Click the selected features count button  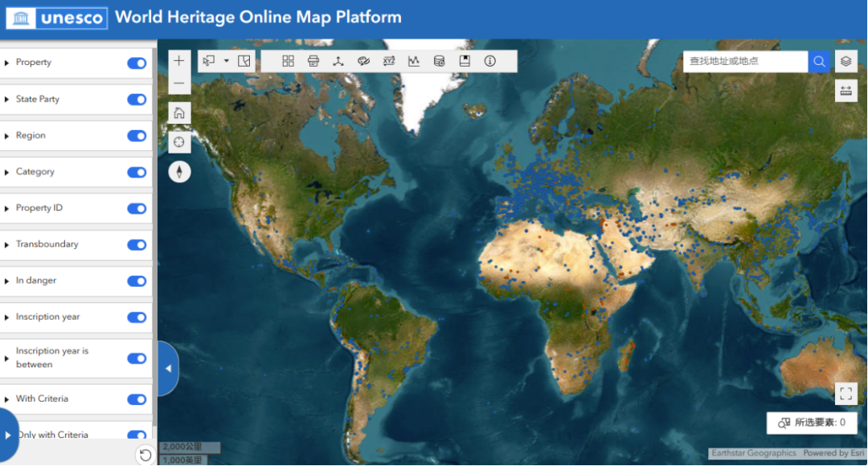812,423
